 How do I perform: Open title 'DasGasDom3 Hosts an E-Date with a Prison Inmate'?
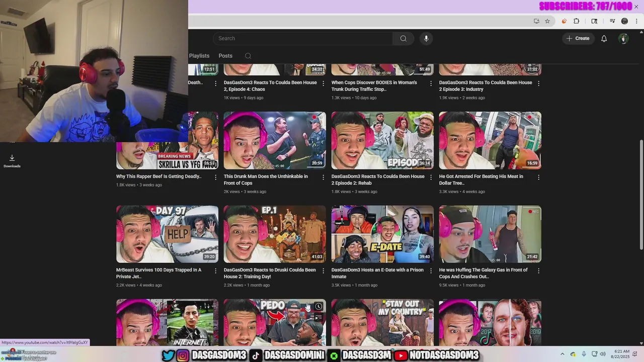pos(378,274)
